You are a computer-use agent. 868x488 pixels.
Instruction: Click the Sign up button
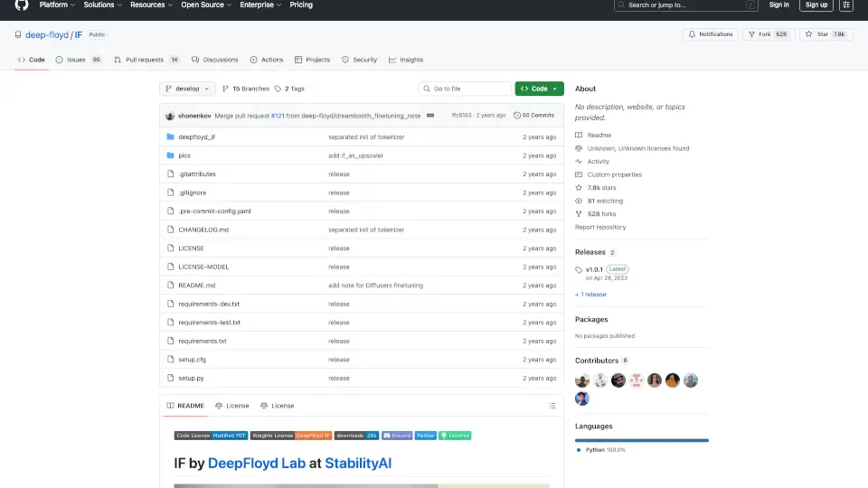tap(816, 5)
